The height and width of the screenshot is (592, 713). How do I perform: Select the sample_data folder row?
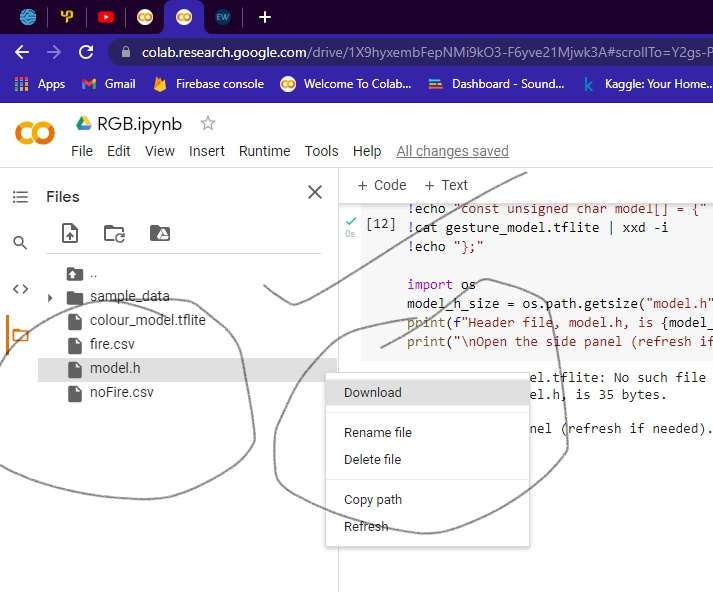pos(187,296)
